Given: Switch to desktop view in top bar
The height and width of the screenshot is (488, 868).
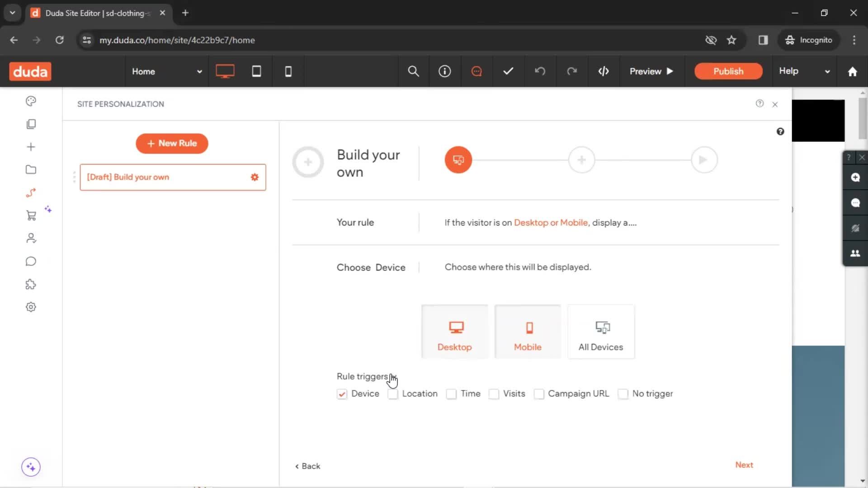Looking at the screenshot, I should pyautogui.click(x=225, y=71).
